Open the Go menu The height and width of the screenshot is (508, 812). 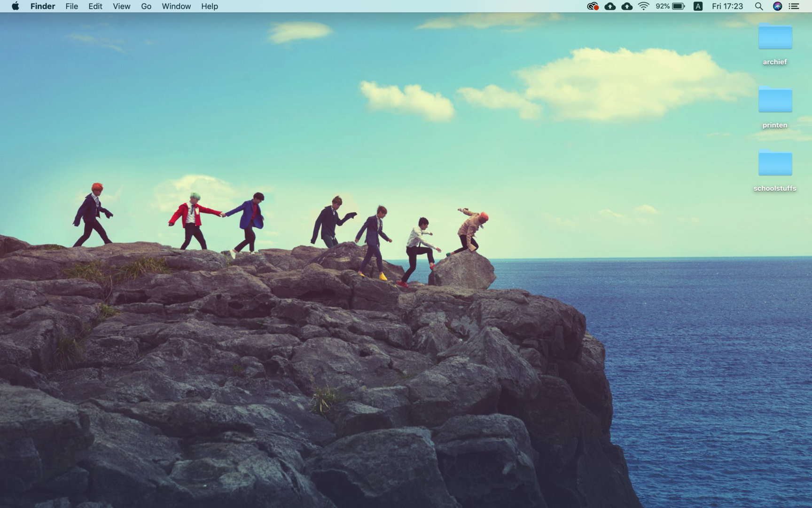(146, 6)
